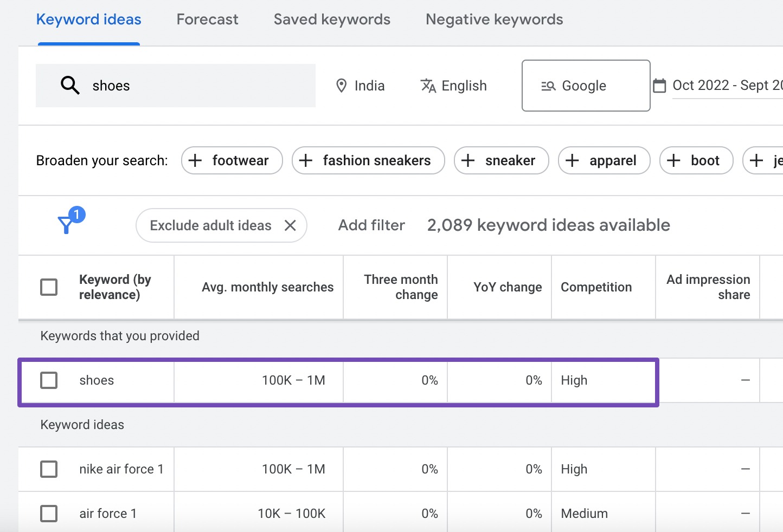Click the plus icon on the apparel chip

tap(572, 160)
